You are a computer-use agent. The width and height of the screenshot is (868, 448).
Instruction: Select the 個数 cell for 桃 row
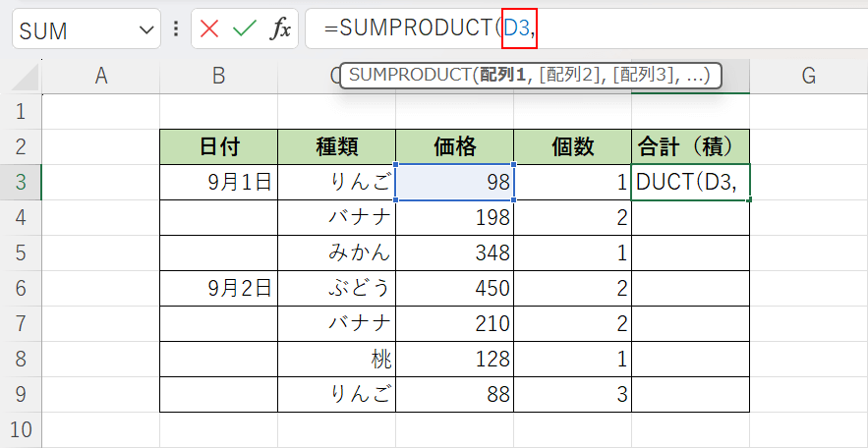tap(572, 359)
